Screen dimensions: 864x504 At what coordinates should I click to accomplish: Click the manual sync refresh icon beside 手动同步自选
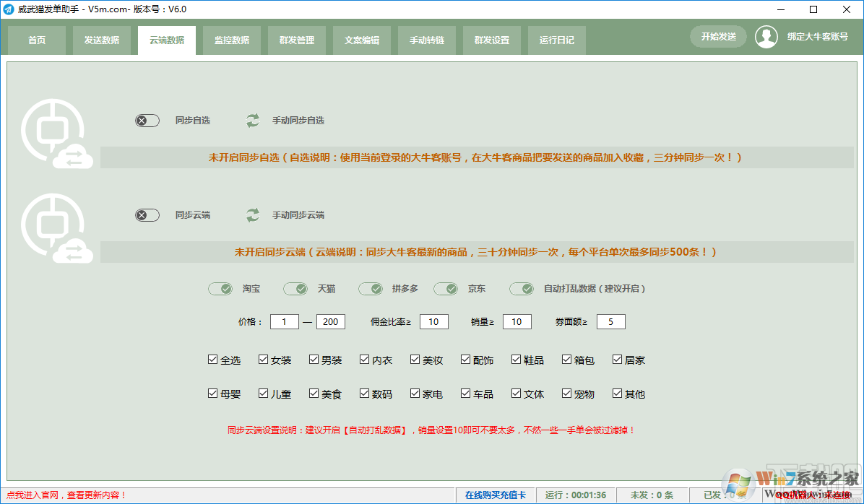pos(251,121)
